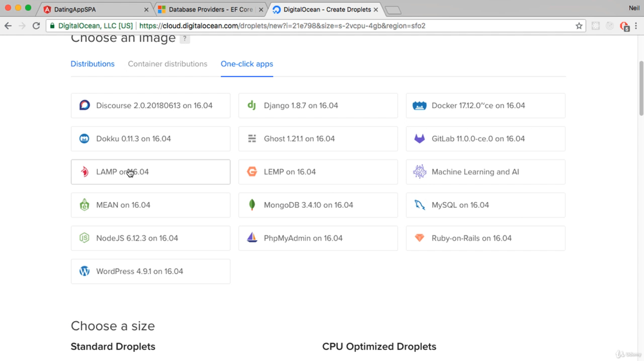Viewport: 644px width, 361px height.
Task: Click the GitLab fox icon
Action: 419,138
